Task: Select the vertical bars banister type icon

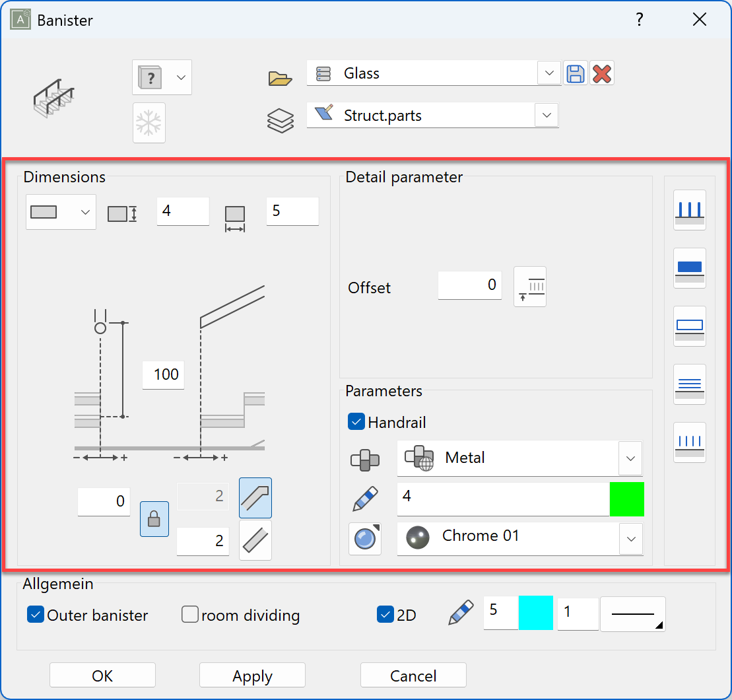Action: [x=690, y=210]
